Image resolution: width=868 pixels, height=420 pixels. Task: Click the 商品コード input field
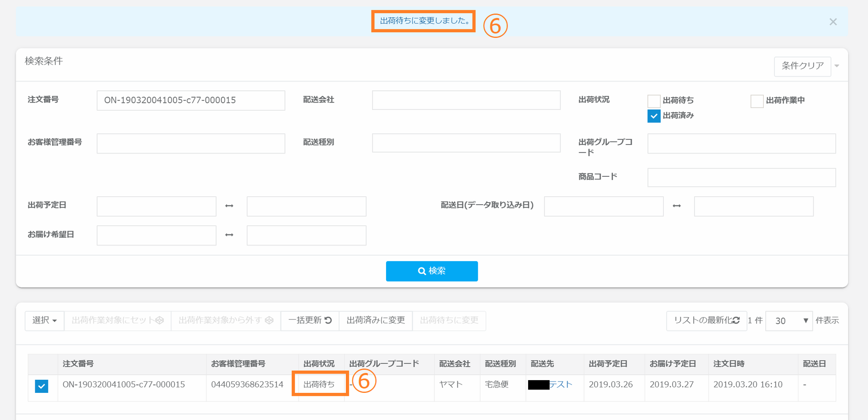coord(741,178)
